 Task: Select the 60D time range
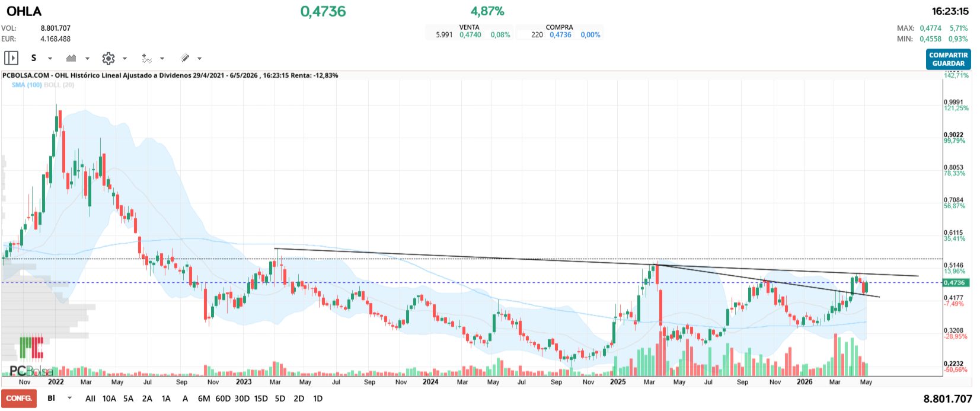tap(223, 399)
